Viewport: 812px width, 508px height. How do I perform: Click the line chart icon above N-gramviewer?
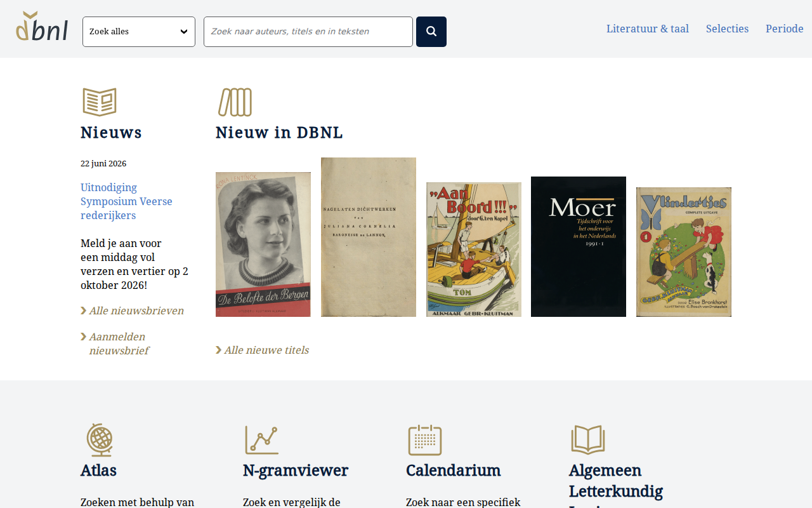(x=262, y=439)
